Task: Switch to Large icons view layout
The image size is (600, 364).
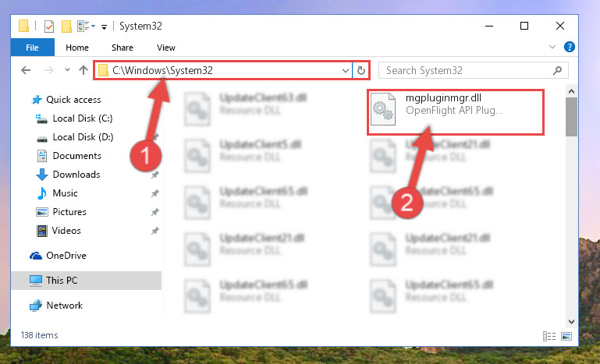Action: click(x=566, y=336)
